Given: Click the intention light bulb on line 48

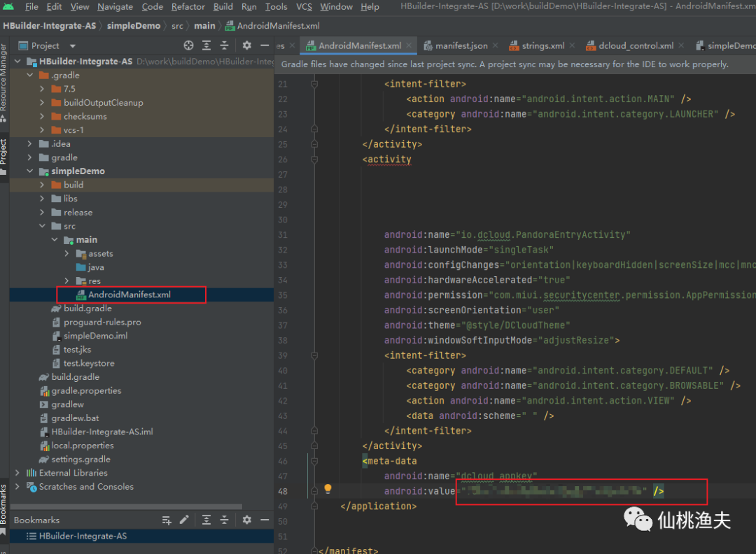Looking at the screenshot, I should (x=328, y=489).
